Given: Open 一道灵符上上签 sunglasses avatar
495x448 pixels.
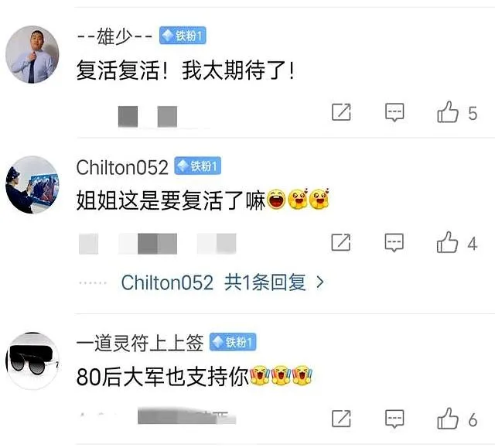Looking at the screenshot, I should [x=32, y=361].
